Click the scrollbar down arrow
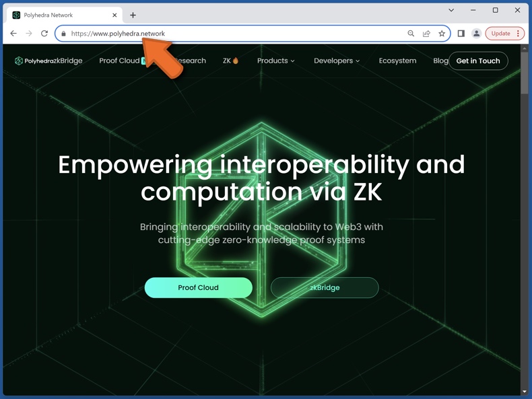The width and height of the screenshot is (532, 399). tap(525, 392)
